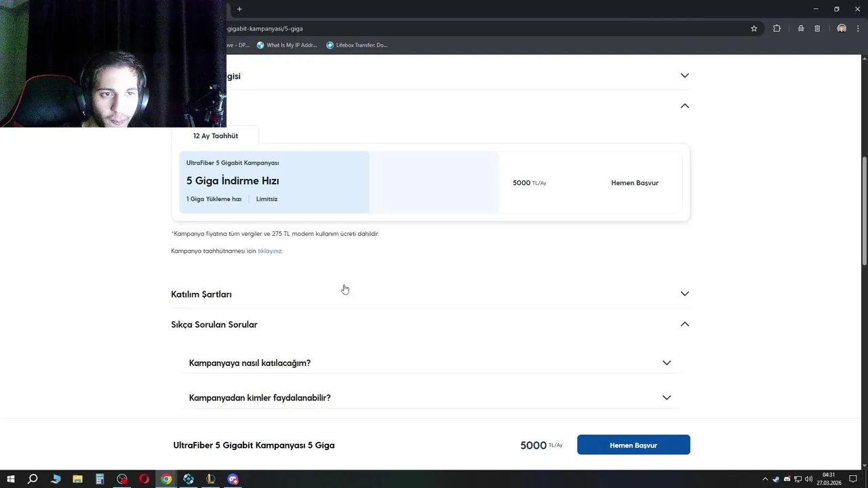Open the Steam tray icon

(776, 479)
